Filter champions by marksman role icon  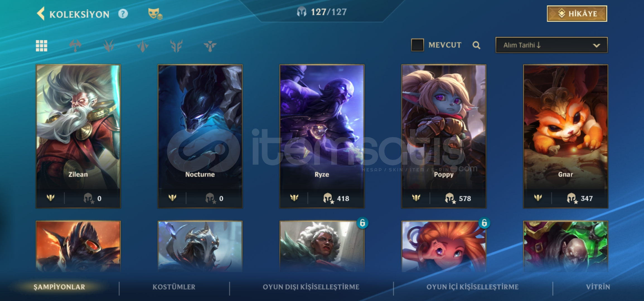click(x=176, y=46)
